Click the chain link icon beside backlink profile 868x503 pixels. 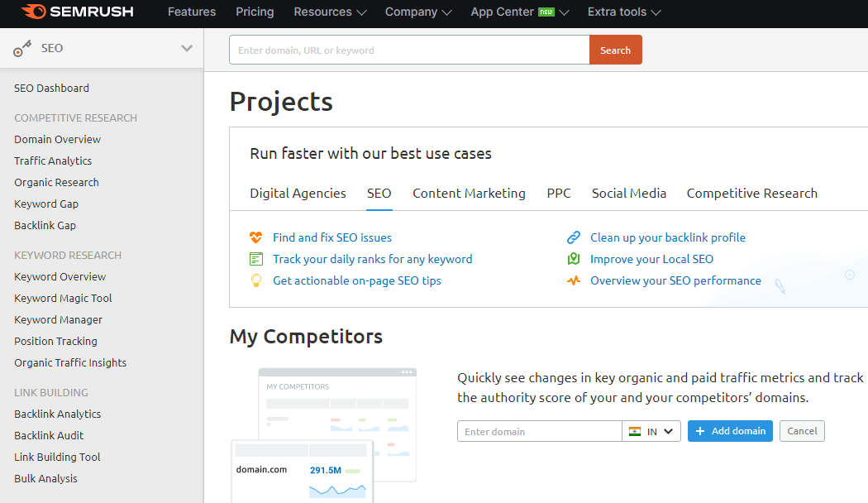pyautogui.click(x=574, y=237)
